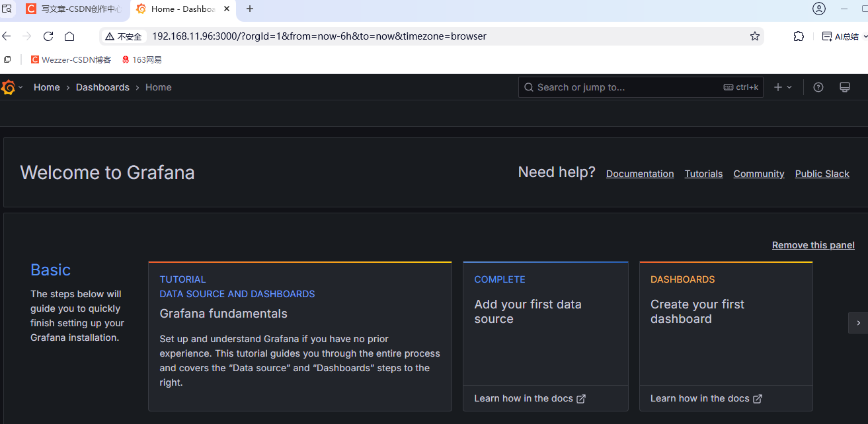
Task: Open the Grafana fundamentals tutorial card
Action: coord(300,336)
